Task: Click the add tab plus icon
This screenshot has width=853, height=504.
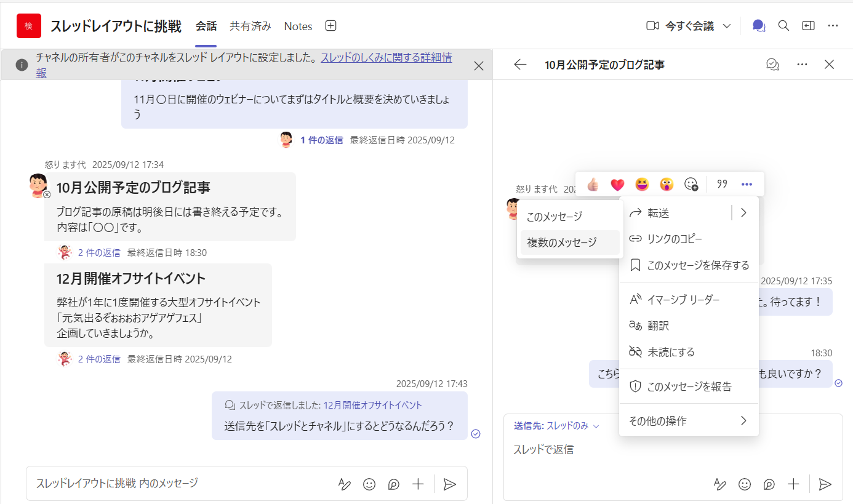Action: pos(330,26)
